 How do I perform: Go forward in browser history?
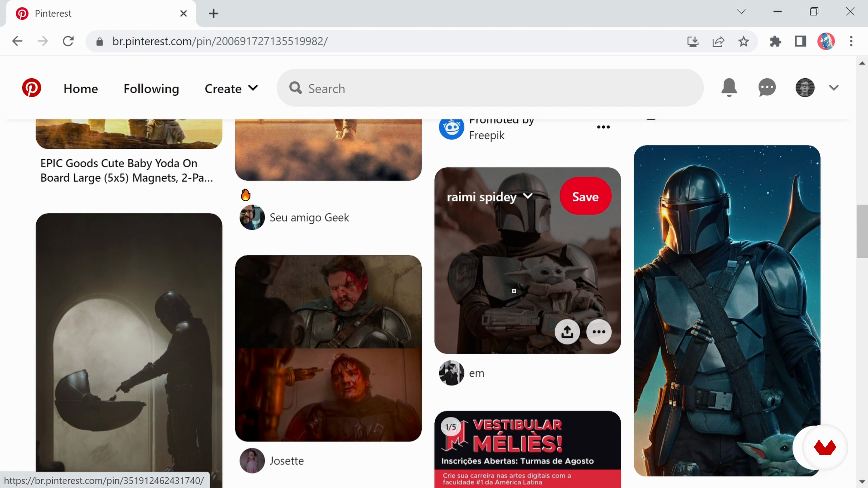42,41
